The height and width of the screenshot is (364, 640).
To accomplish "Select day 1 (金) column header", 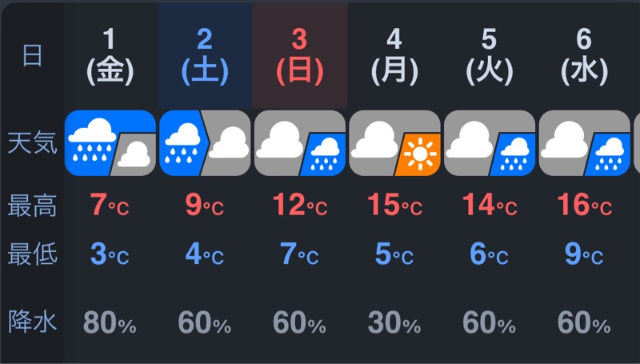I will (110, 56).
